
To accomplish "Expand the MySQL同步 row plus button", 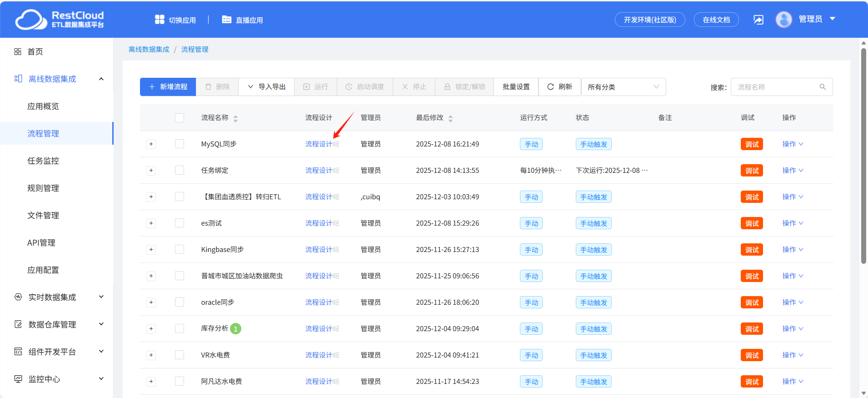I will click(x=151, y=144).
